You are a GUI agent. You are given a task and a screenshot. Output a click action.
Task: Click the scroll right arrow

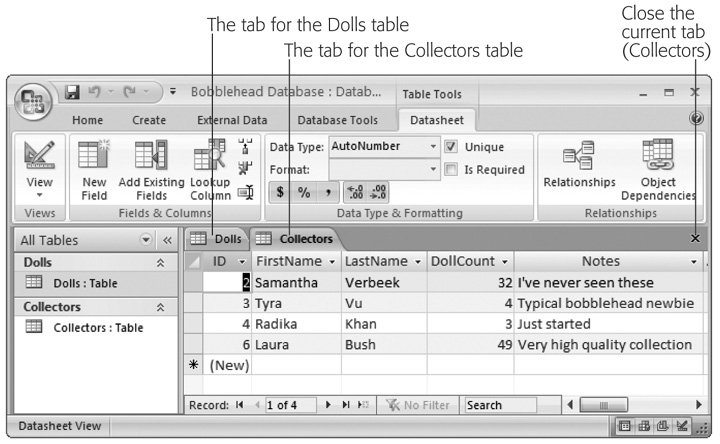[698, 405]
